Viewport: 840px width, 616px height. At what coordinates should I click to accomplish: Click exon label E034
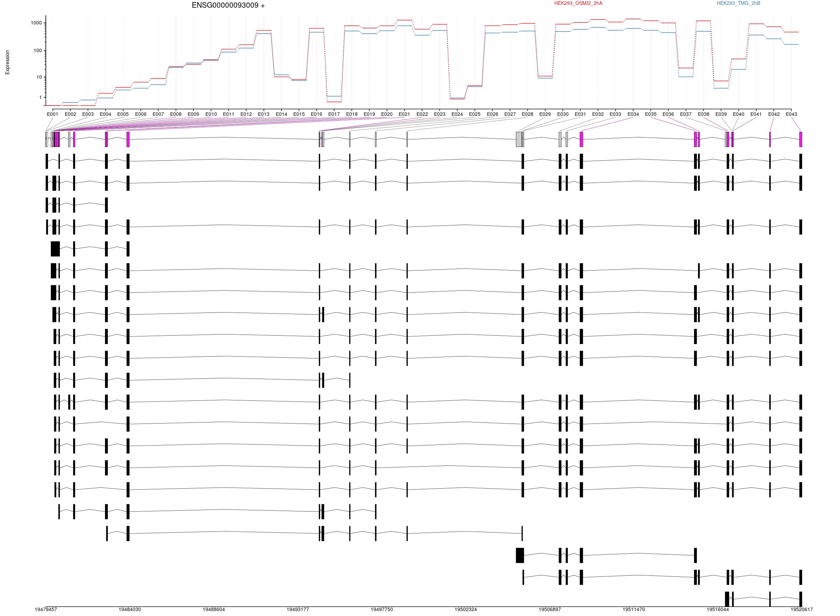(633, 114)
